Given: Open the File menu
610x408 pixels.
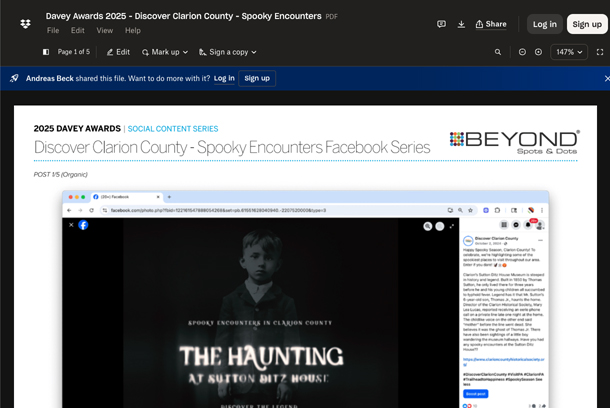Looking at the screenshot, I should (53, 30).
